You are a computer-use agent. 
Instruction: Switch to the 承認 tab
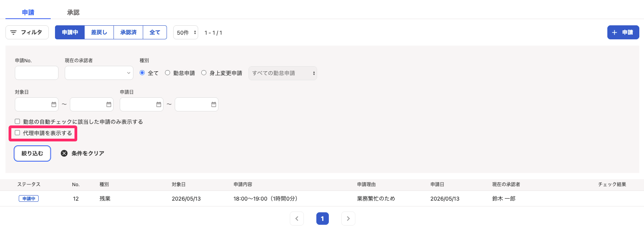tap(73, 12)
